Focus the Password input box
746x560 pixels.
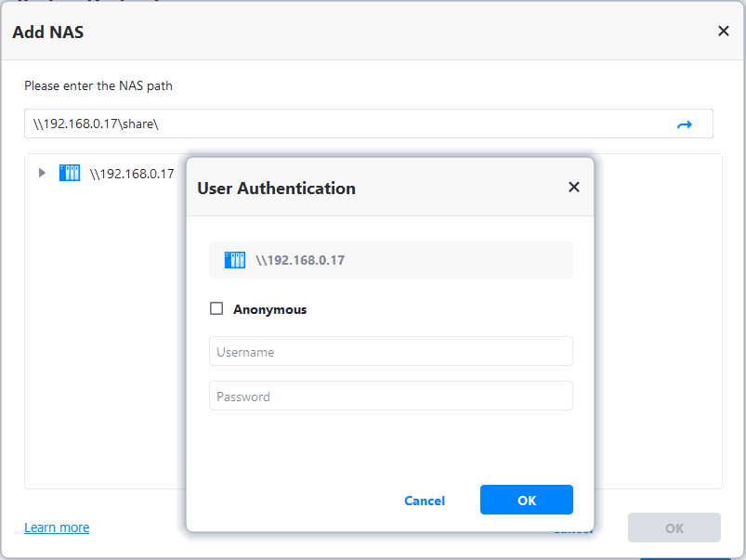tap(390, 397)
